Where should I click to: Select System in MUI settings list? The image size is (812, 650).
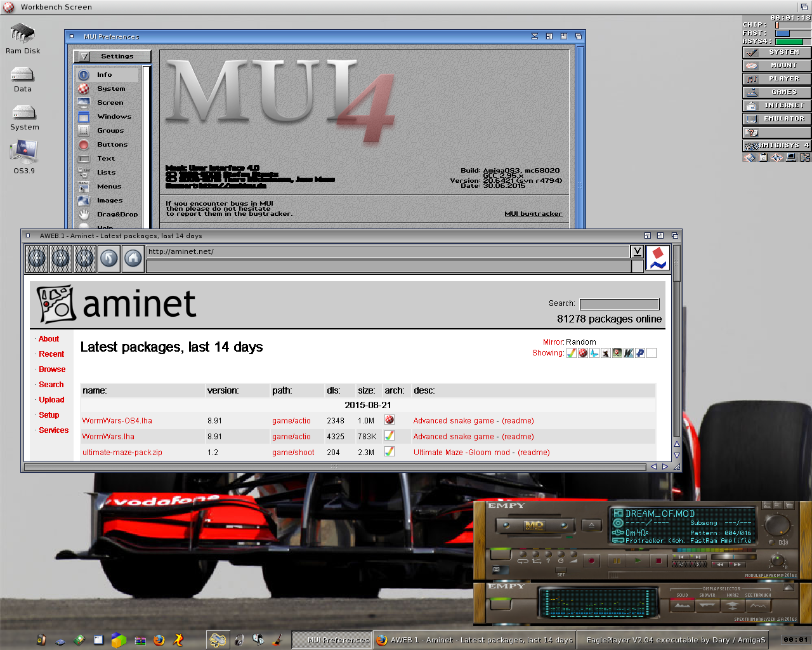107,89
